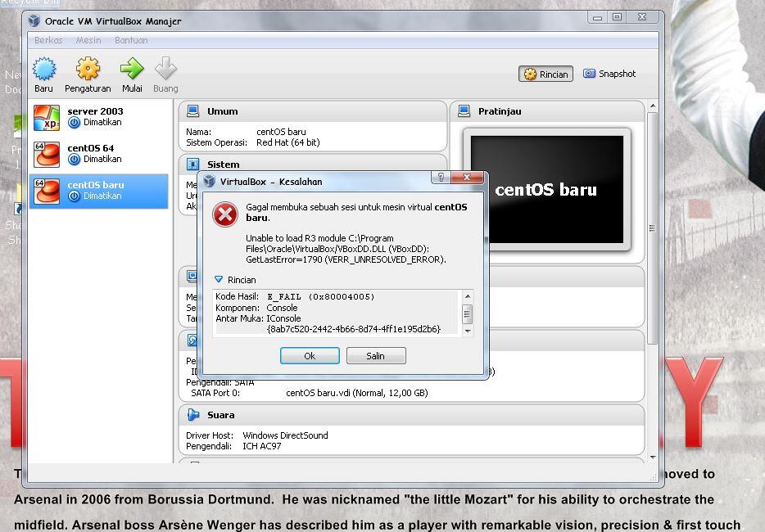This screenshot has width=765, height=532.
Task: Click the main panel scrollbar down arrow
Action: pos(652,458)
